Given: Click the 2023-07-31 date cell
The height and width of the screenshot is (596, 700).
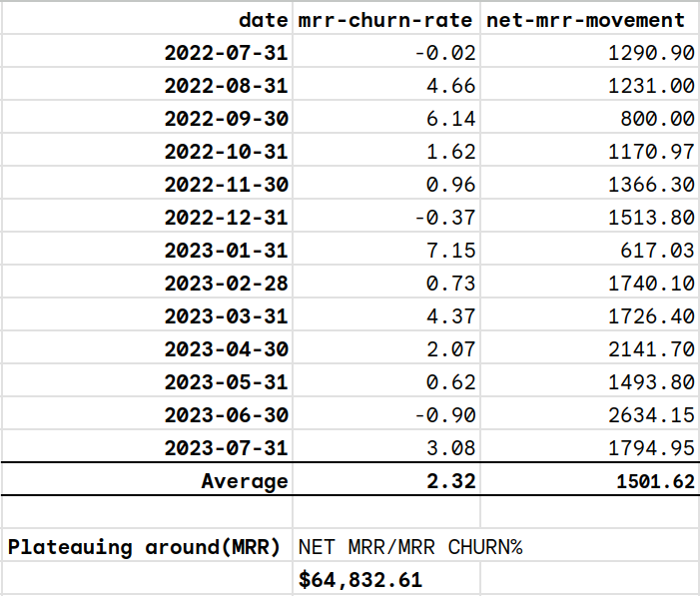Looking at the screenshot, I should [x=147, y=447].
